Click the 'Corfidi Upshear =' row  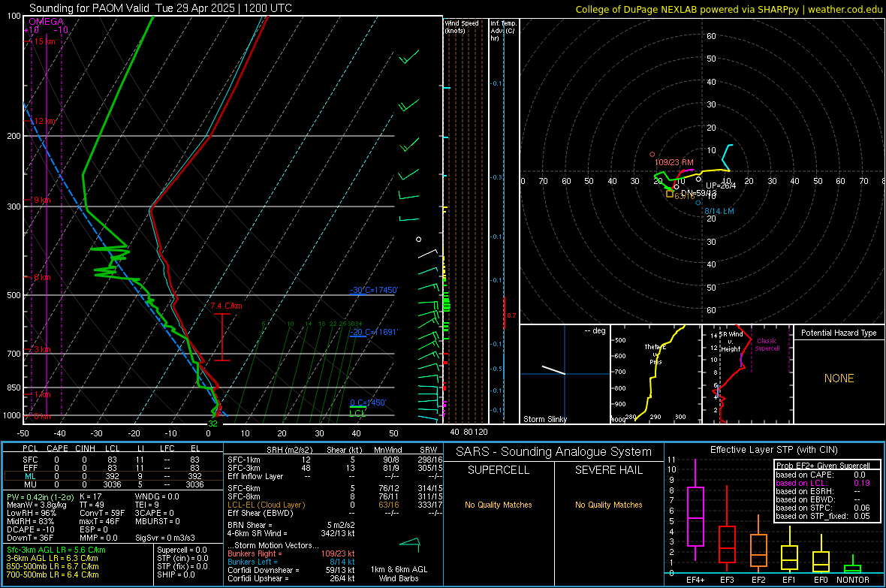click(291, 578)
